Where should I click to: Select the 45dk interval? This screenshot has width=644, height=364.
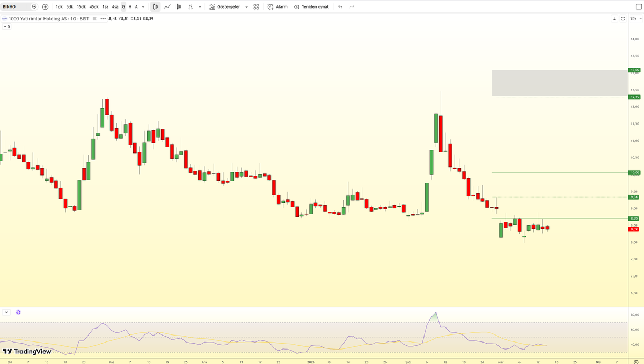tap(94, 7)
